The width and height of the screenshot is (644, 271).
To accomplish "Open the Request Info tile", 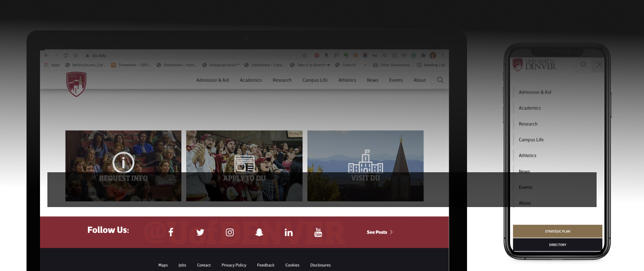I will point(123,166).
